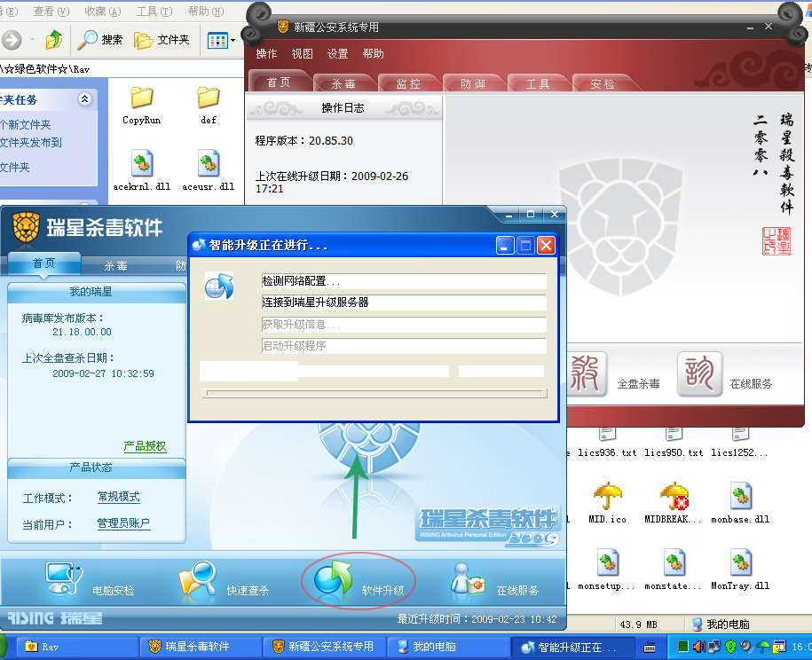812x660 pixels.
Task: Click the 产品授权 link
Action: pyautogui.click(x=145, y=445)
